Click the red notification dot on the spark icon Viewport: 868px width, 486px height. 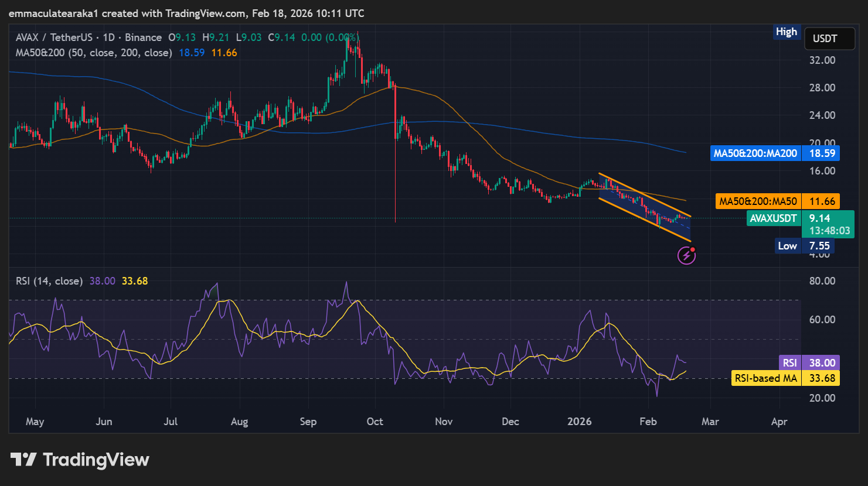click(x=693, y=248)
